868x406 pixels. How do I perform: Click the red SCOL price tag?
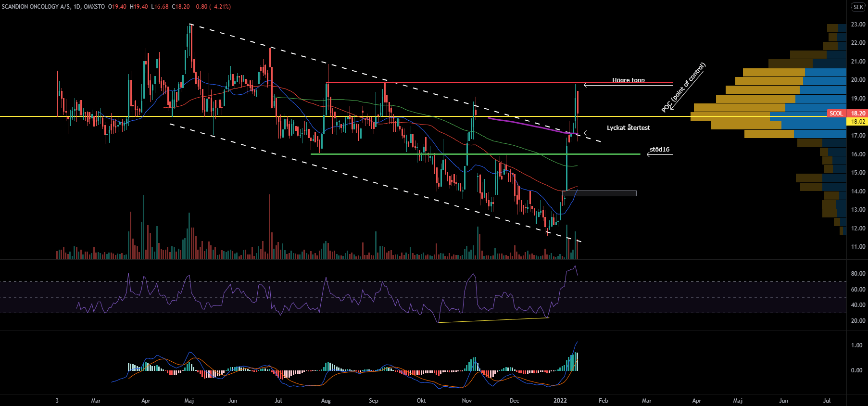pos(836,114)
